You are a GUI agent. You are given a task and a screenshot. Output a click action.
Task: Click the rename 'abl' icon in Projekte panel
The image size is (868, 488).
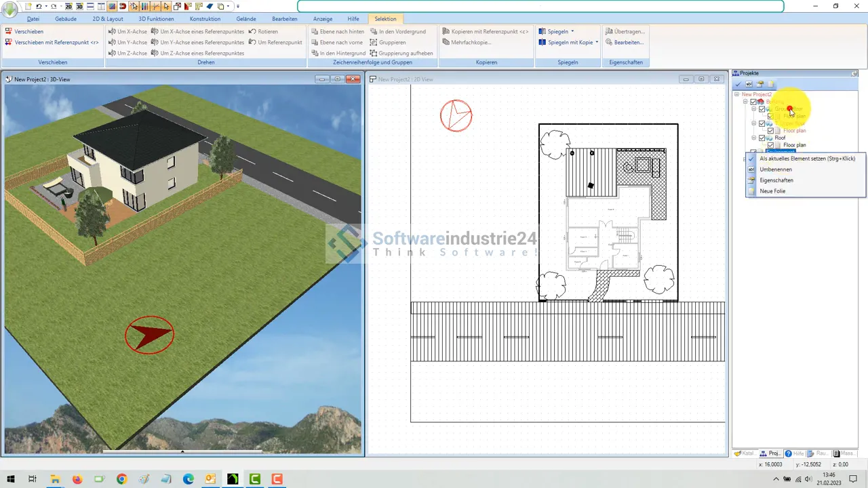(x=749, y=84)
